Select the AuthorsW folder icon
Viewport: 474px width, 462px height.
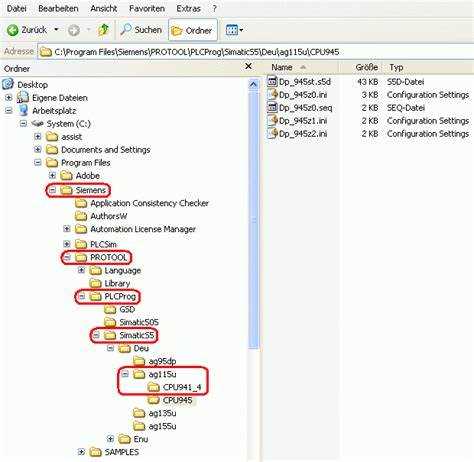[x=81, y=216]
